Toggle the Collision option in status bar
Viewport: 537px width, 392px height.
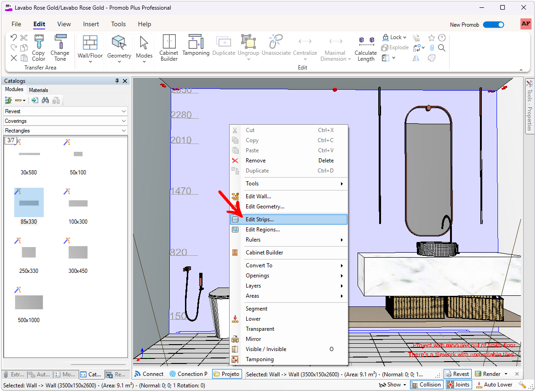(x=427, y=385)
